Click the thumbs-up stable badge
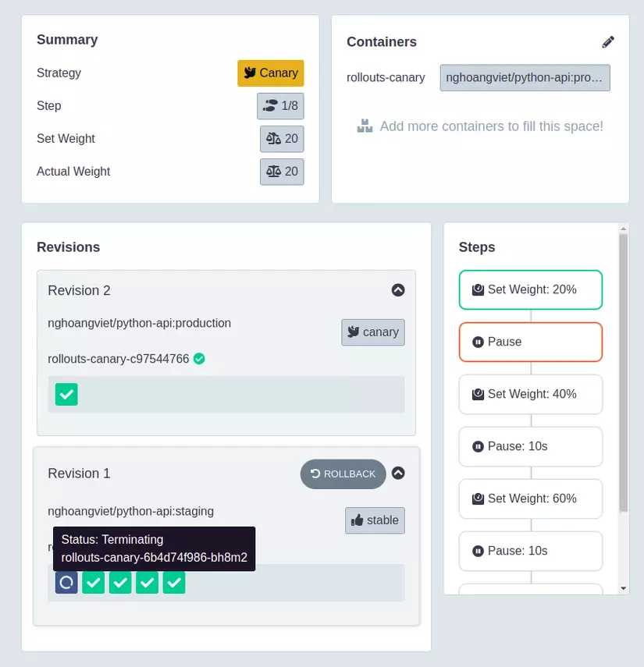644x667 pixels. tap(375, 520)
